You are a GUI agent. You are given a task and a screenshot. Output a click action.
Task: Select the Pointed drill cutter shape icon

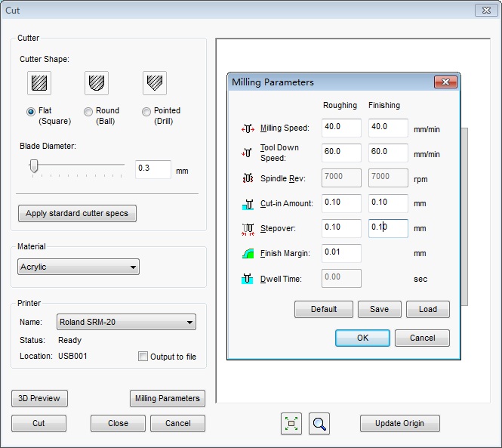[155, 83]
